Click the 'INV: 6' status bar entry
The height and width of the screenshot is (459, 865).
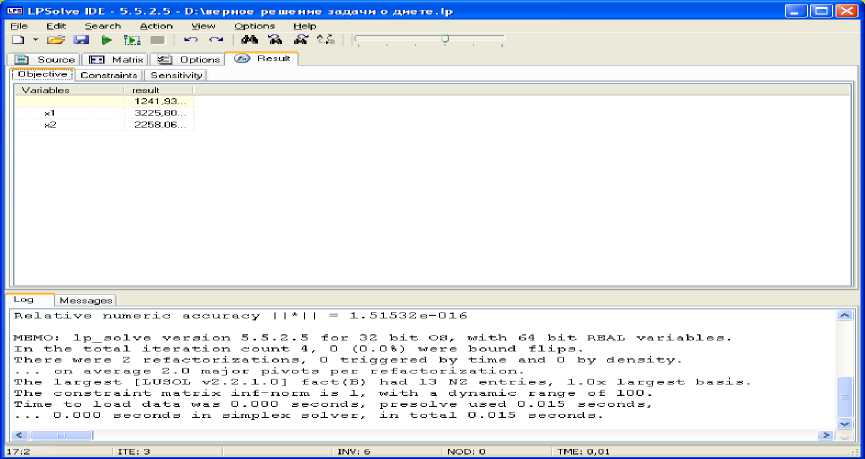coord(354,452)
